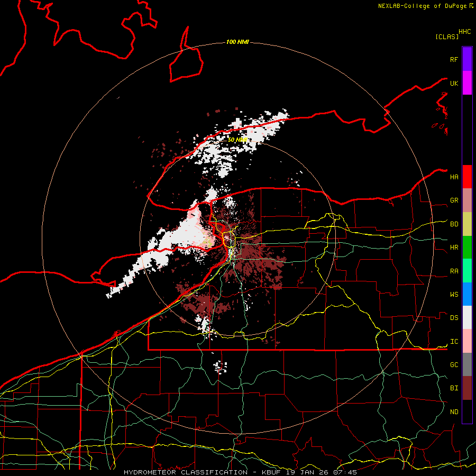Click the [CLAS] units label
The height and width of the screenshot is (476, 476).
(447, 36)
